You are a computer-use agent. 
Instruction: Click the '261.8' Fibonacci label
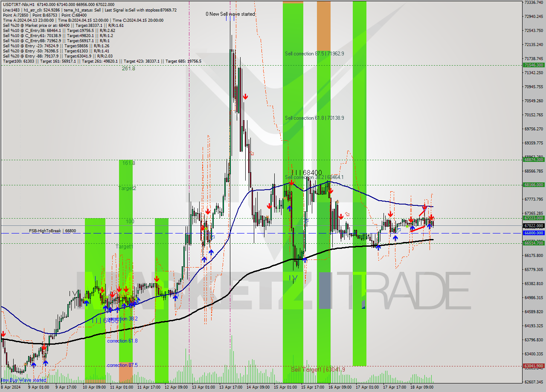tap(128, 68)
